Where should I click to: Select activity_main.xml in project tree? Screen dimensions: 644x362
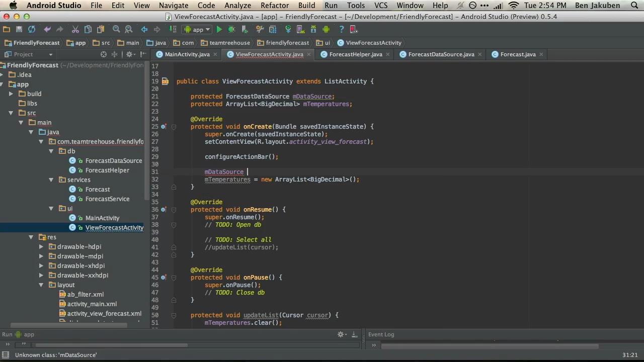pos(92,304)
